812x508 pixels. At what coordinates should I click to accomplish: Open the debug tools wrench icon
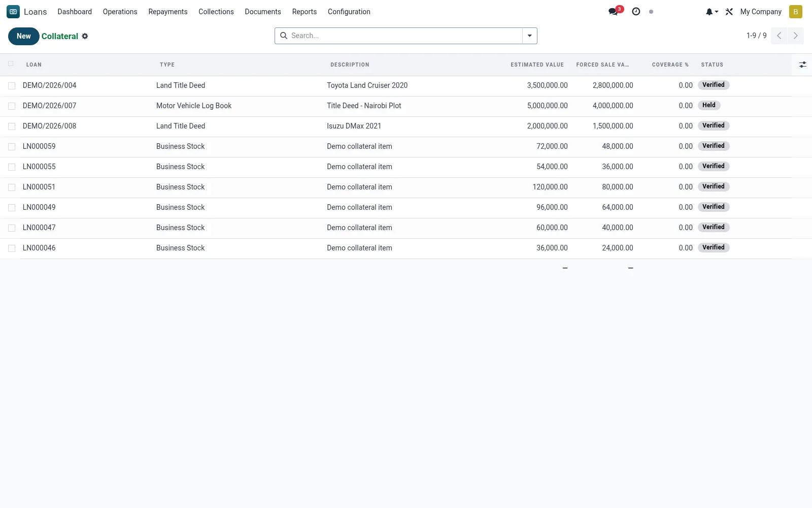(729, 12)
